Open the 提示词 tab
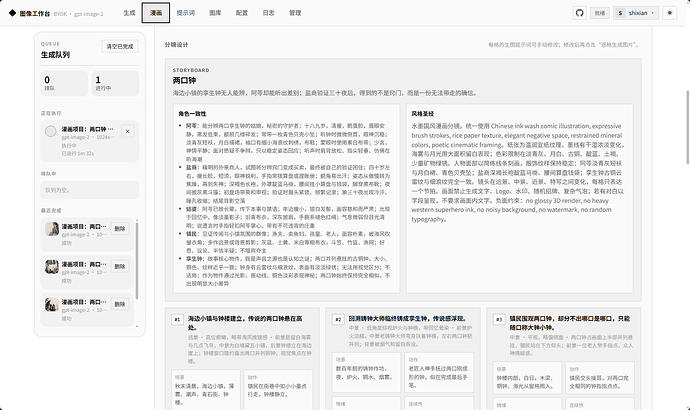 click(186, 13)
